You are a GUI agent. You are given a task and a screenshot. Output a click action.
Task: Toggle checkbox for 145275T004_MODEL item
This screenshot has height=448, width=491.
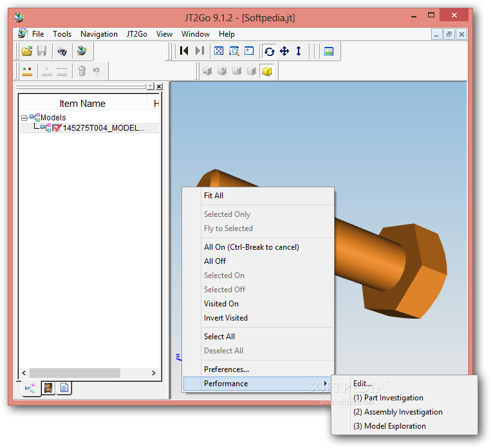pyautogui.click(x=57, y=128)
